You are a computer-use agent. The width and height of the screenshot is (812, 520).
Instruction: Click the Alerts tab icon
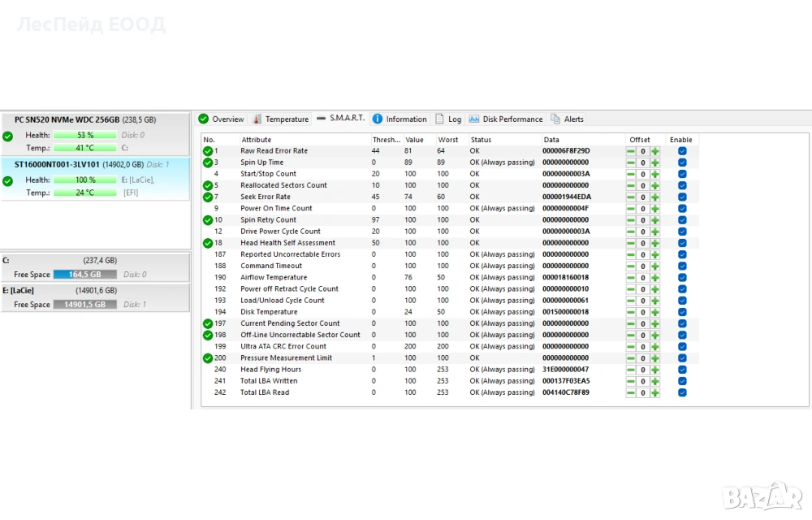556,119
